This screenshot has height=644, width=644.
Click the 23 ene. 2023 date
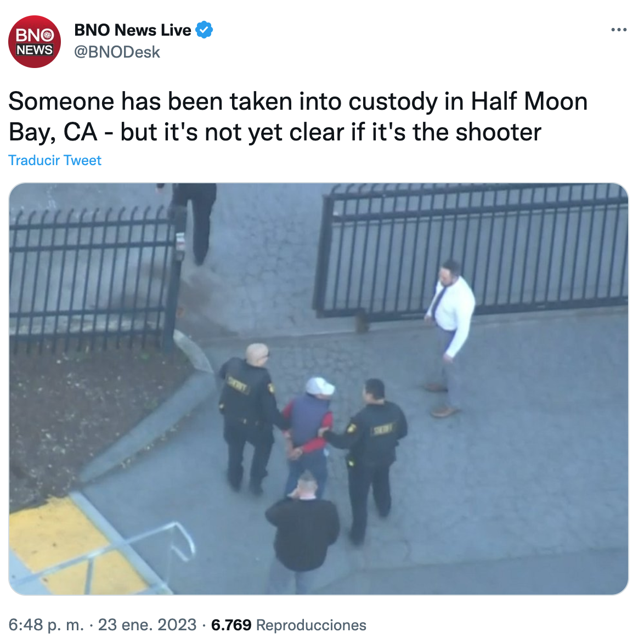(147, 625)
